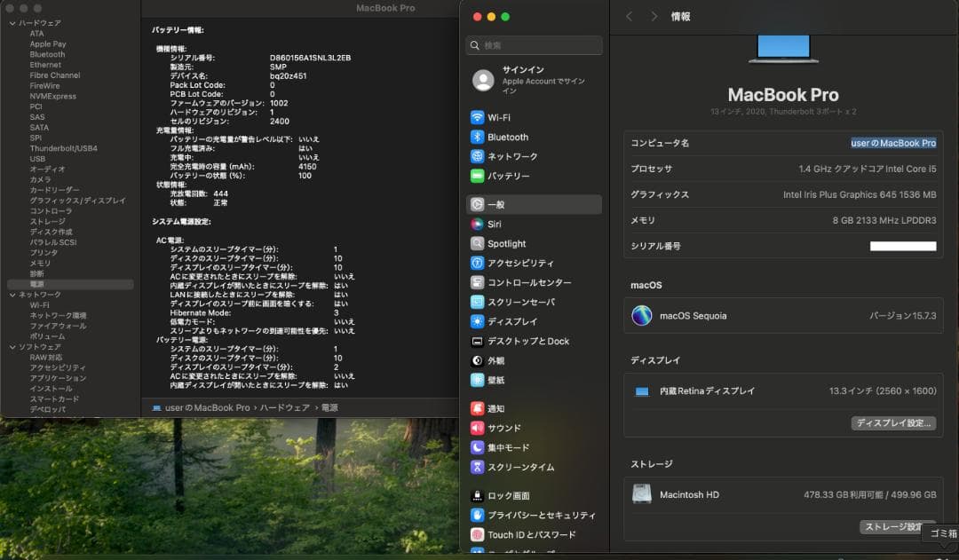Click the 検索 search field

[x=534, y=44]
